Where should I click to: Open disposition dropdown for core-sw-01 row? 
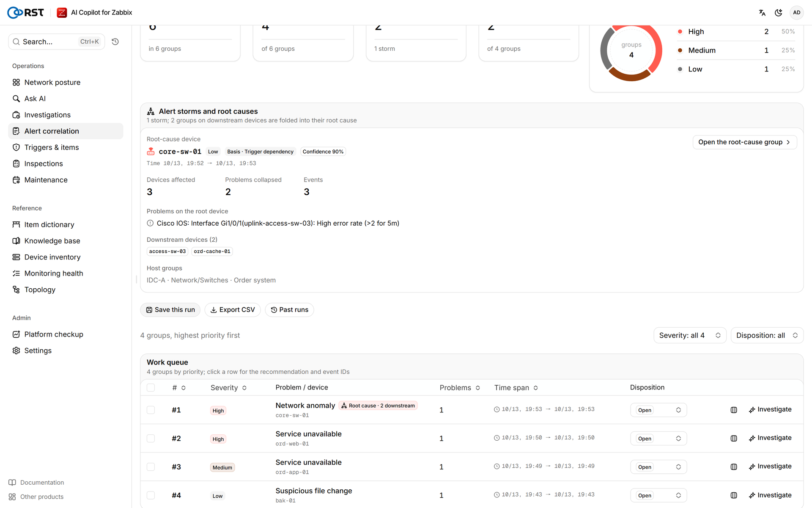pyautogui.click(x=658, y=410)
